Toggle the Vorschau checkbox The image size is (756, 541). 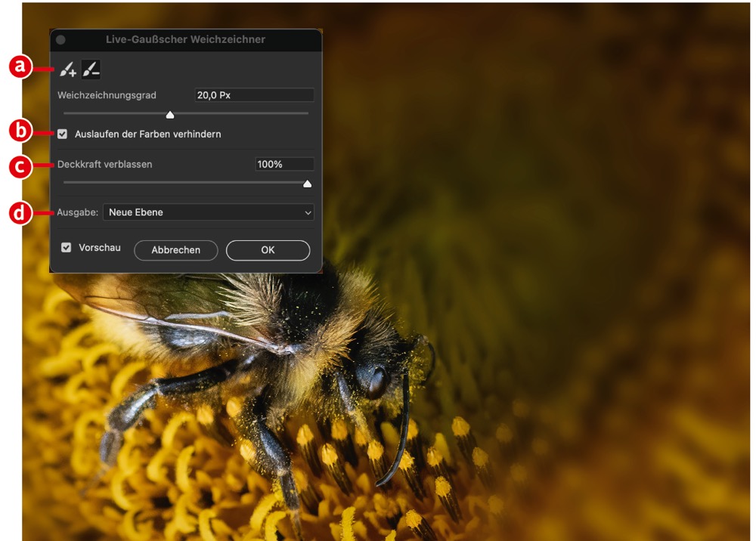66,248
